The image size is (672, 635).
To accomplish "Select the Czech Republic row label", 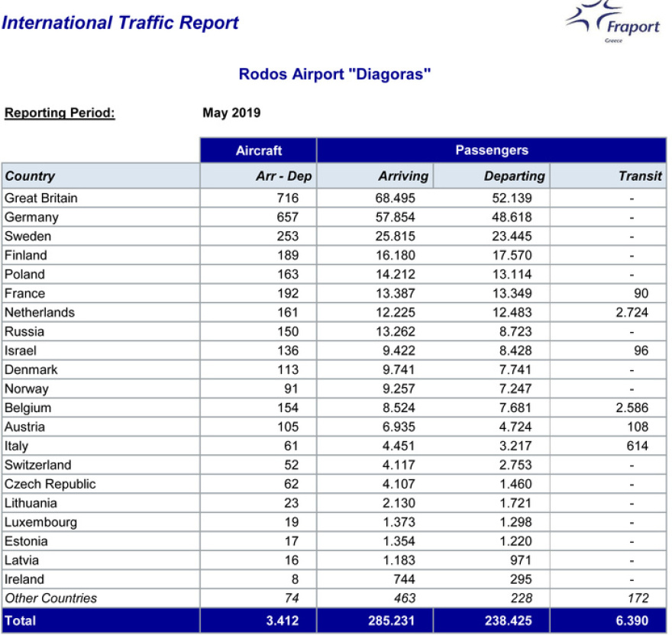I will pyautogui.click(x=50, y=485).
